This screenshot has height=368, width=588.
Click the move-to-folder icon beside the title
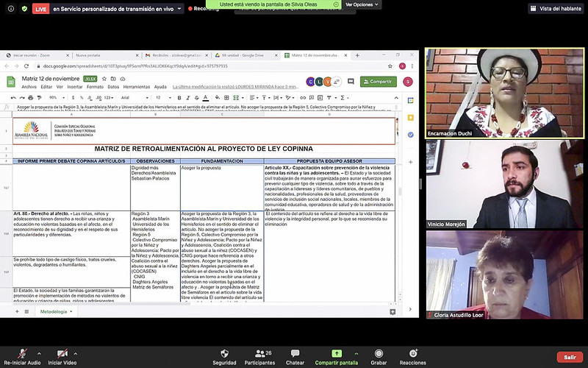113,79
